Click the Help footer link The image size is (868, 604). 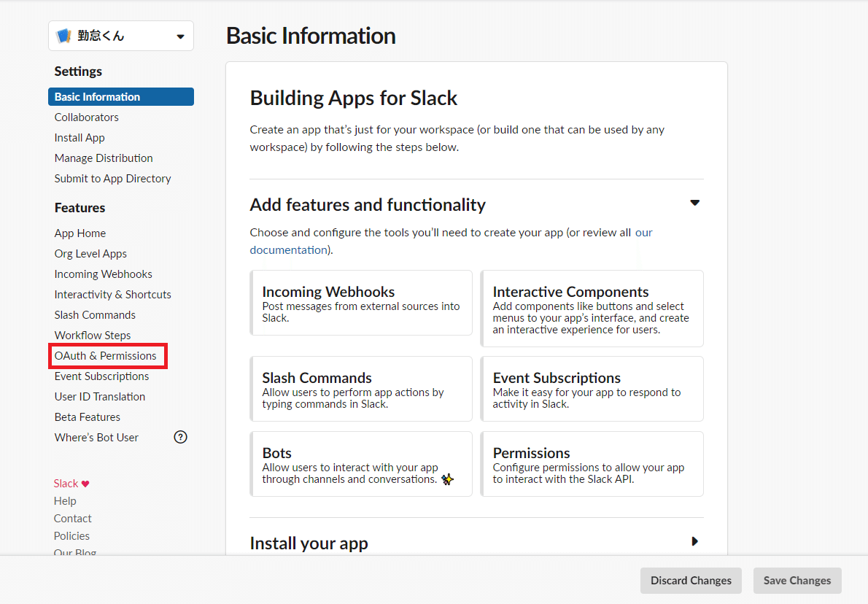click(65, 501)
